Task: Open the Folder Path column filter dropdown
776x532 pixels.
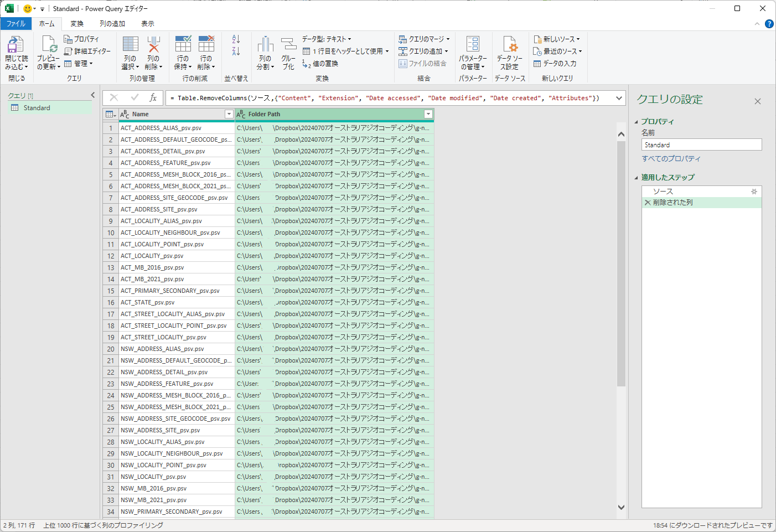Action: (x=428, y=114)
